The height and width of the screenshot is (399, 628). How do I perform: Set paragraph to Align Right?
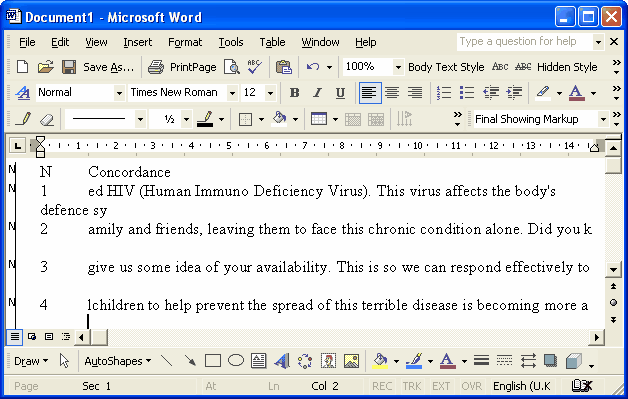point(415,93)
